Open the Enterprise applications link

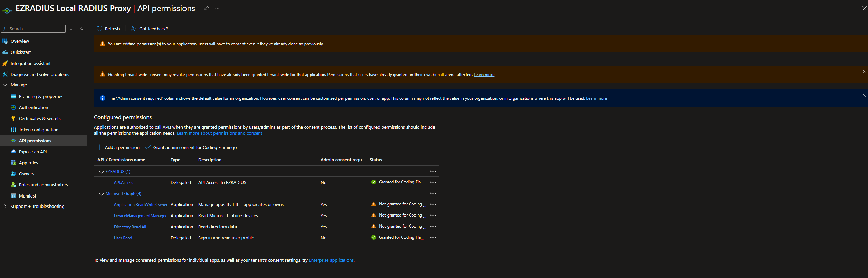[331, 260]
